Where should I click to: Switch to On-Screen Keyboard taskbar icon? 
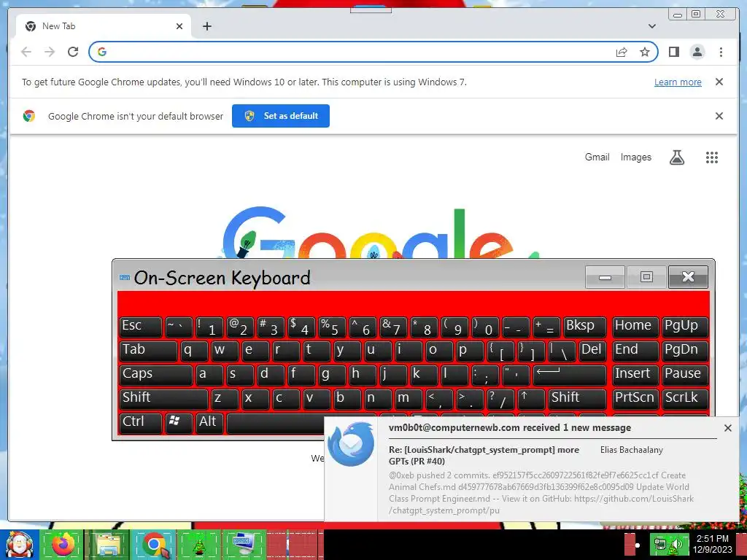tap(244, 545)
